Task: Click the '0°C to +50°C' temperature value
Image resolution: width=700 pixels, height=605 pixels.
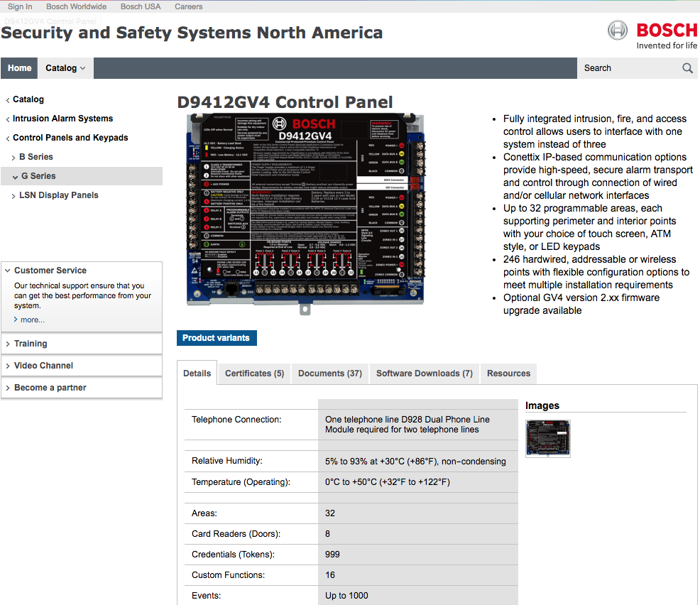Action: pos(387,482)
